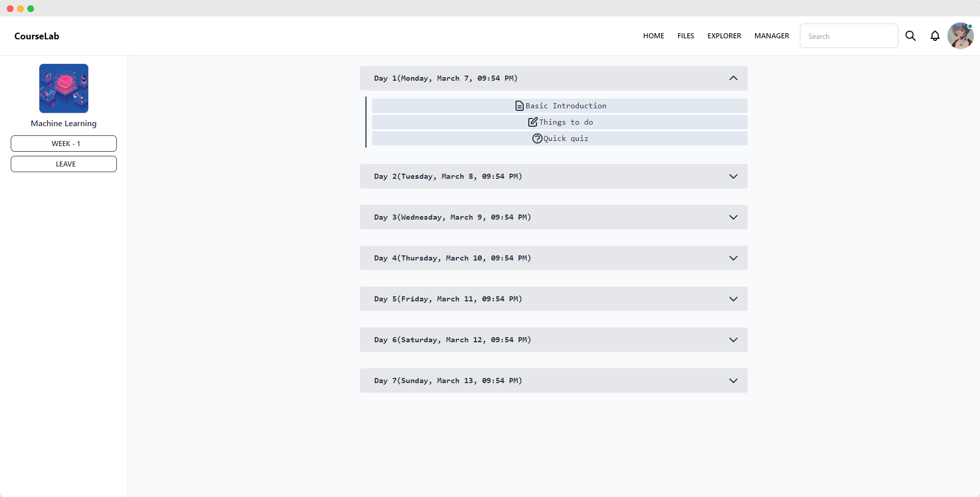Image resolution: width=980 pixels, height=497 pixels.
Task: Click the search magnifier icon
Action: 910,36
